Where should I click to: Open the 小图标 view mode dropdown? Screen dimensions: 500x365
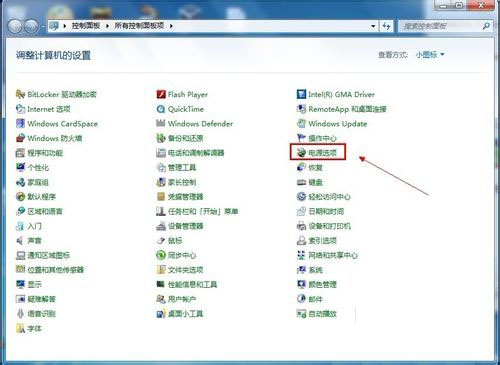pos(430,54)
